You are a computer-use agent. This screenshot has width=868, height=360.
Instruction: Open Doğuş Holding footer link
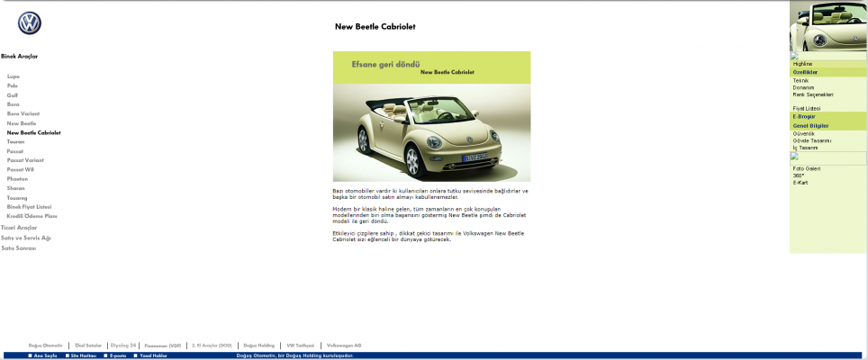click(x=259, y=346)
